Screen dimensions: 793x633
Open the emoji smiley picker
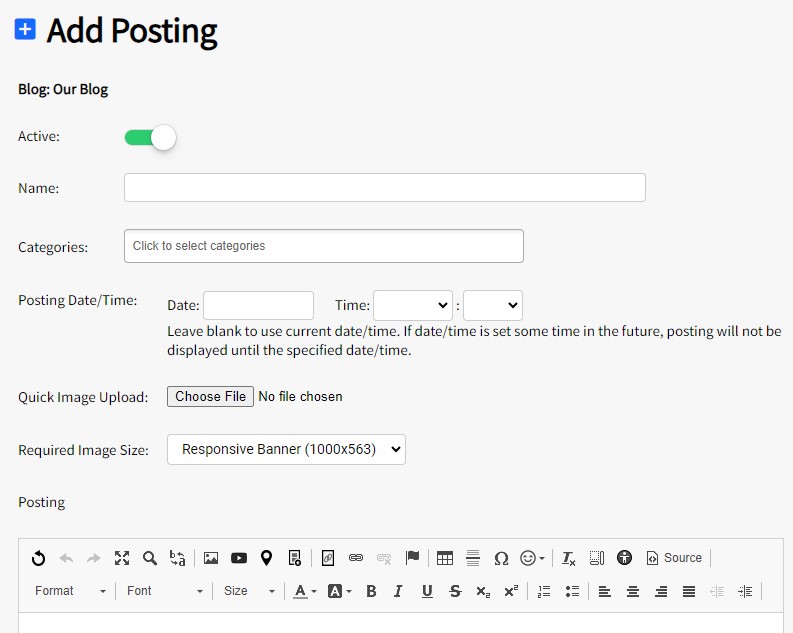[532, 558]
